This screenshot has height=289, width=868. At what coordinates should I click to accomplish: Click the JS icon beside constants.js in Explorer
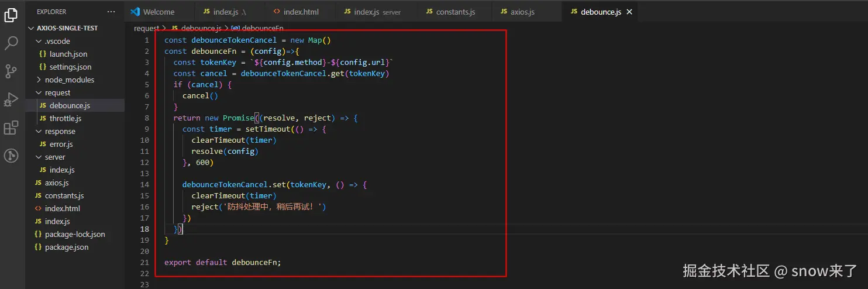38,195
